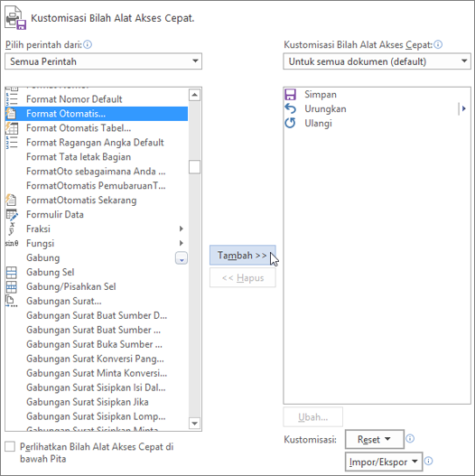The height and width of the screenshot is (476, 475).
Task: Select the Format Otomatis Tabel icon
Action: coord(12,128)
